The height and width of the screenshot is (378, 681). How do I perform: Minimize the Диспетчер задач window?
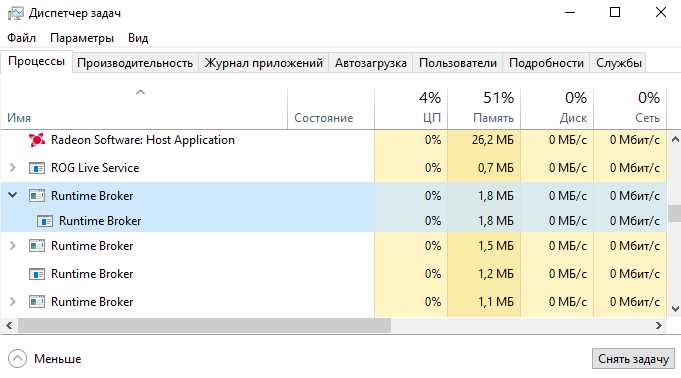coord(570,13)
